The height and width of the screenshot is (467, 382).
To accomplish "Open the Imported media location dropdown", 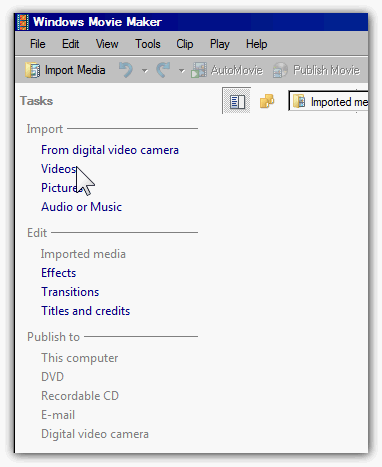I will click(329, 101).
